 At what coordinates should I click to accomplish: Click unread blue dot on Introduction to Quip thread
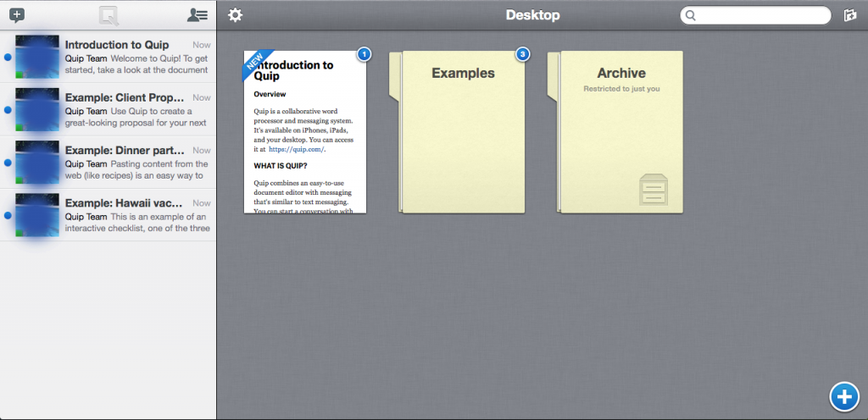tap(7, 58)
